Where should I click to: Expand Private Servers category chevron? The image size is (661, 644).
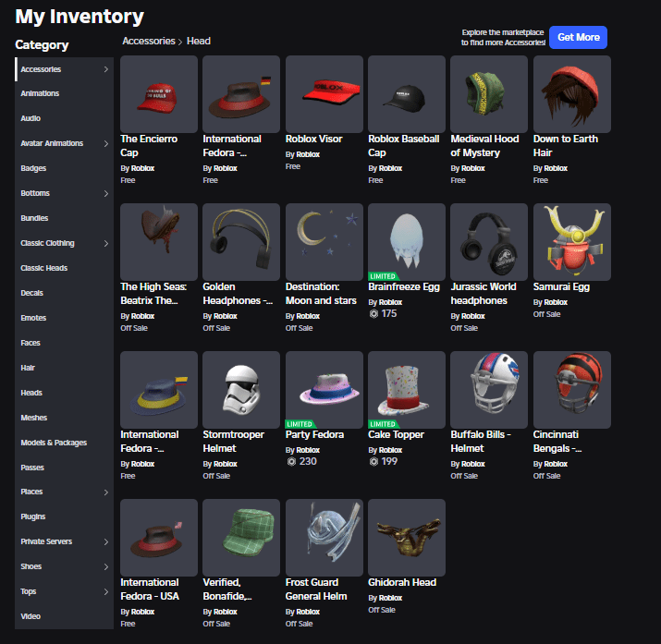(105, 541)
